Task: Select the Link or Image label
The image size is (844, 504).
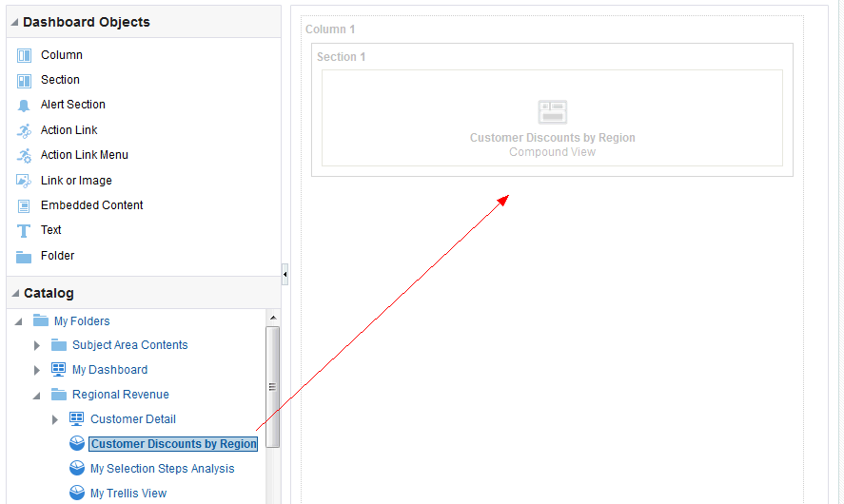Action: [76, 181]
